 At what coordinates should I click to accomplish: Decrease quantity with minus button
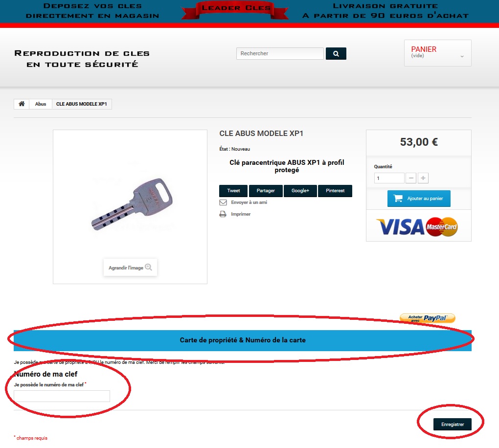click(411, 178)
